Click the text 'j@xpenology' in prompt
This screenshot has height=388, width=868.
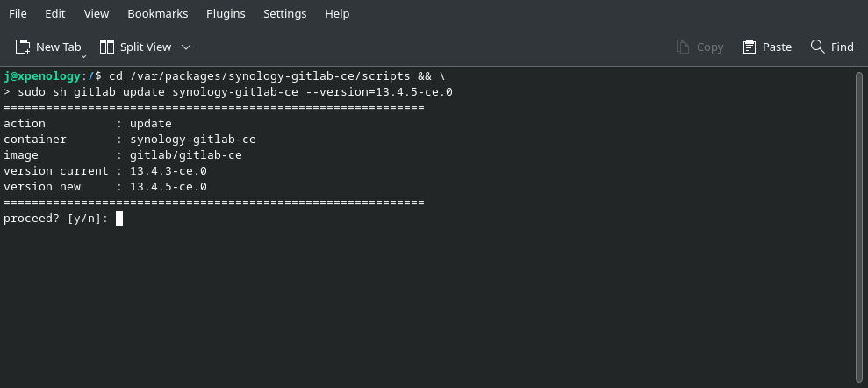point(42,75)
